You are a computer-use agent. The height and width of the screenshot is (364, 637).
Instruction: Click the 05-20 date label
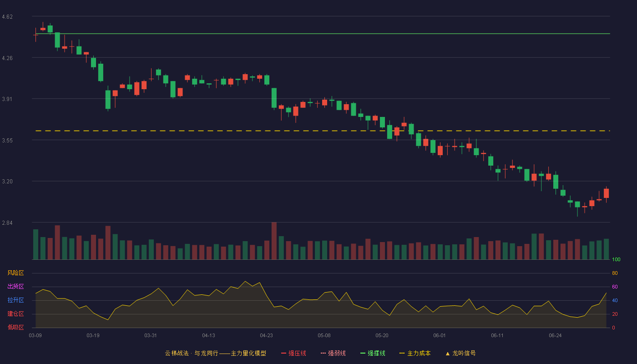(382, 335)
